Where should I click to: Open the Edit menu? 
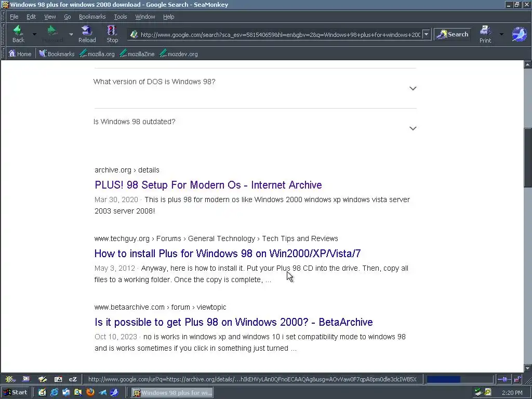(31, 17)
